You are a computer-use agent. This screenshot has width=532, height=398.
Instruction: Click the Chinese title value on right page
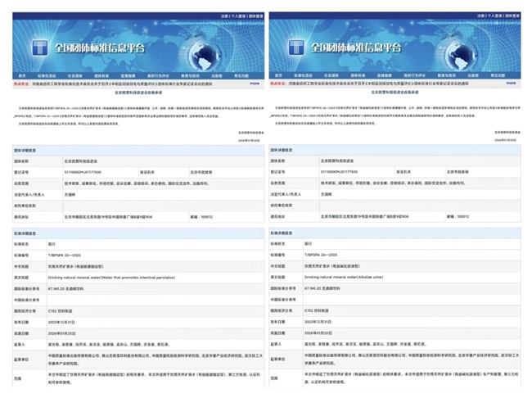[x=332, y=266]
